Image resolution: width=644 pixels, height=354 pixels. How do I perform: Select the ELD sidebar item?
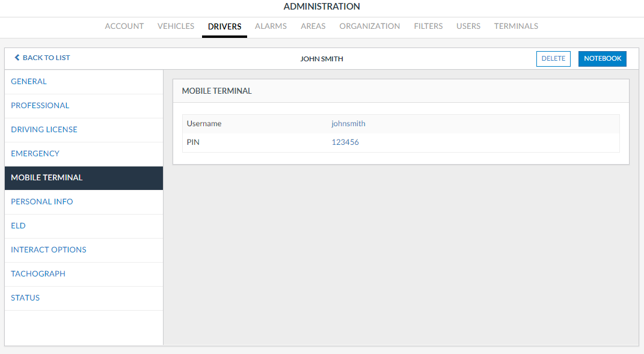(x=18, y=226)
